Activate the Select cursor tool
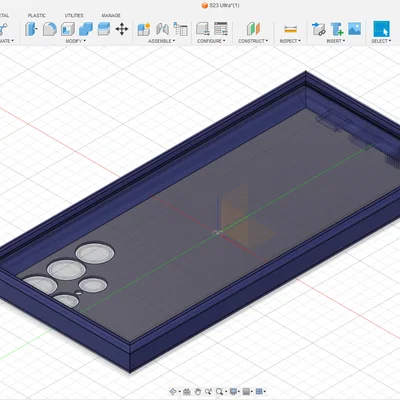The image size is (400, 400). [x=381, y=29]
